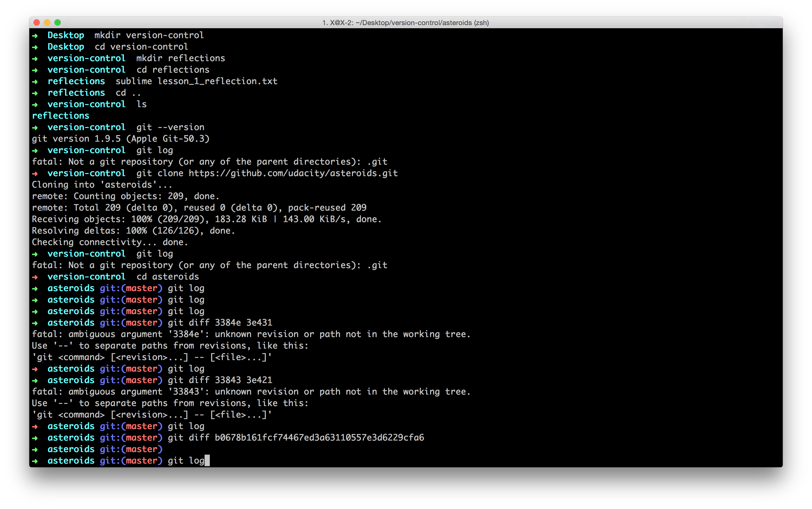Screen dimensions: 812x509
Task: Click the arrow beside the "cd asteroids" command
Action: [35, 277]
